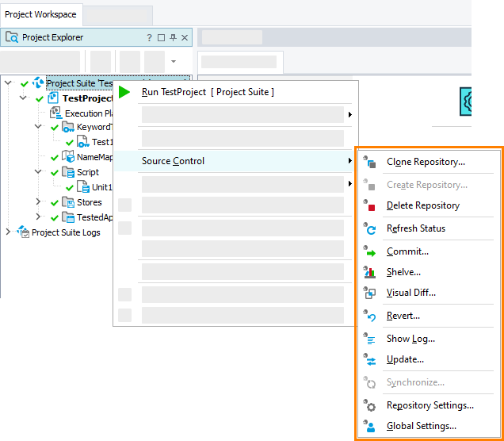Click the Refresh Status icon
The image size is (504, 441).
[370, 229]
